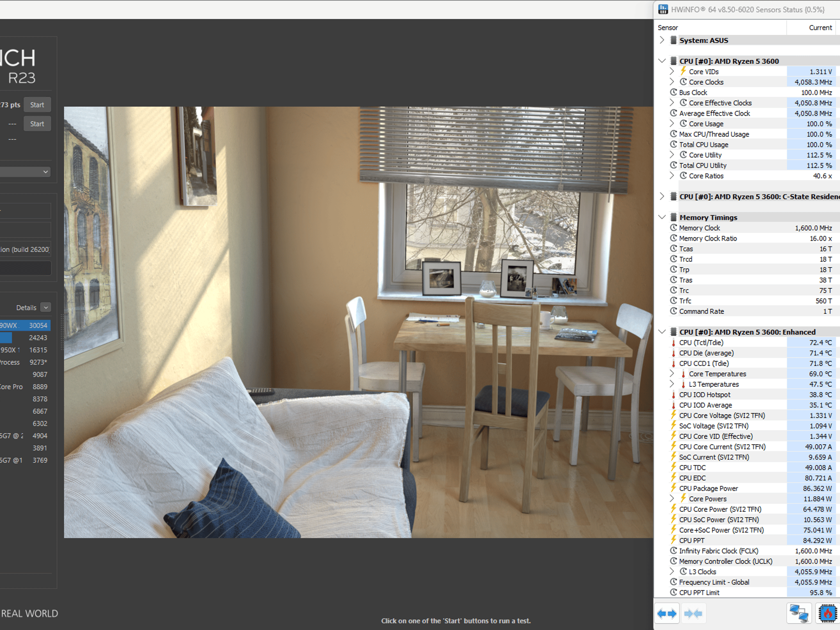
Task: Select the 16315 ranking entry in Cinebench
Action: [25, 350]
